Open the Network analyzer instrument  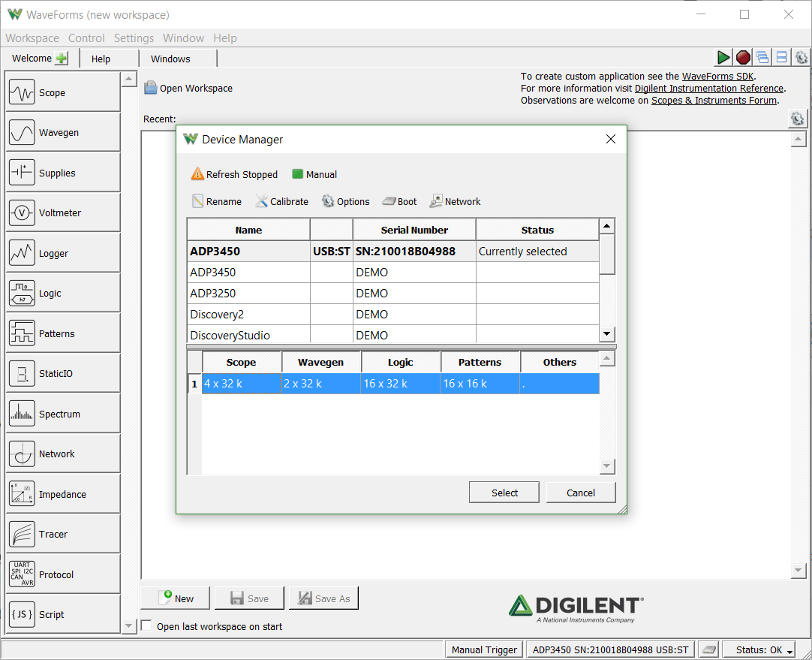tap(63, 454)
